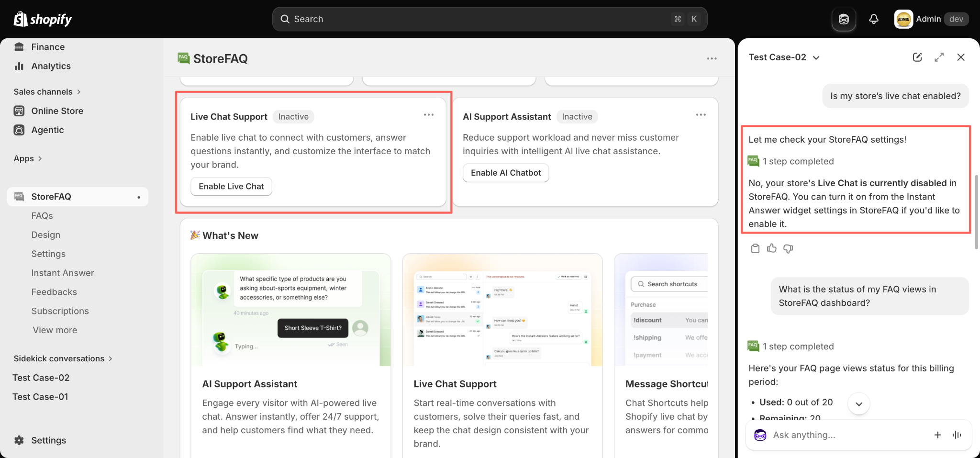Click the Sidekick avatar in chat input

tap(760, 435)
